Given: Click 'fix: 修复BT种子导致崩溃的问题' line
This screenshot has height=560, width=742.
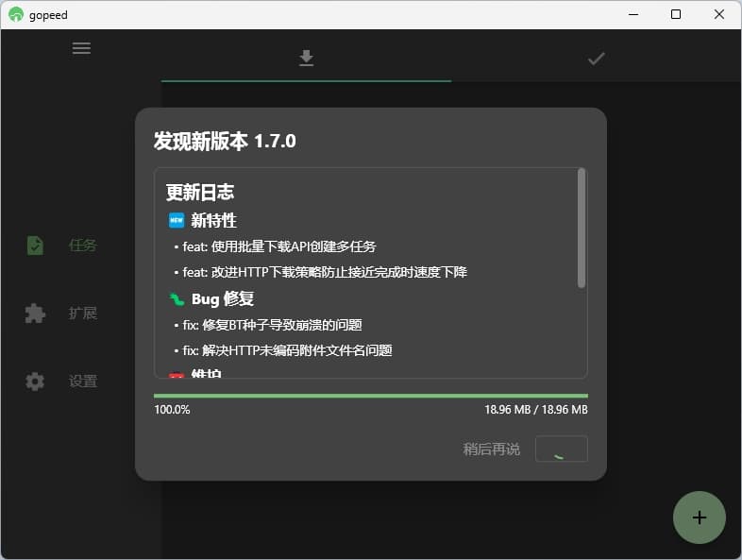Looking at the screenshot, I should [x=272, y=325].
